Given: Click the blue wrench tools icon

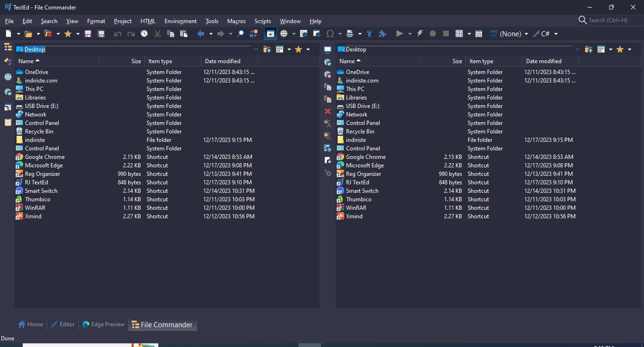Looking at the screenshot, I should click(369, 34).
